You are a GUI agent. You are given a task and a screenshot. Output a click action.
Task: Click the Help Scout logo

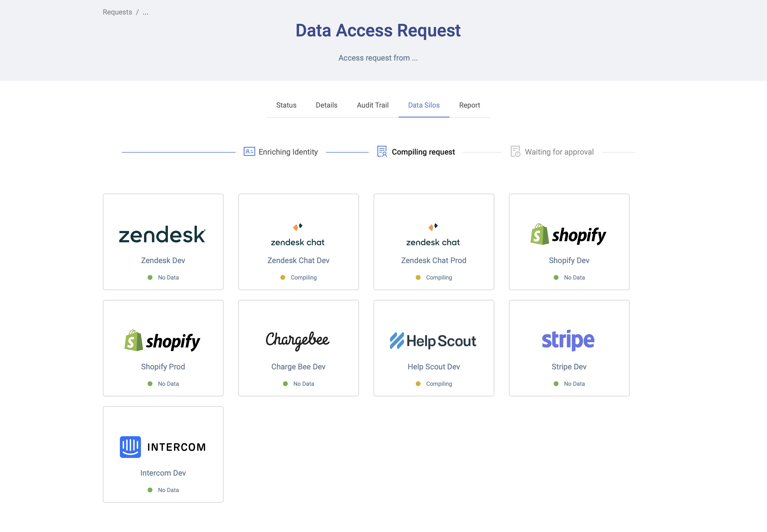(433, 341)
